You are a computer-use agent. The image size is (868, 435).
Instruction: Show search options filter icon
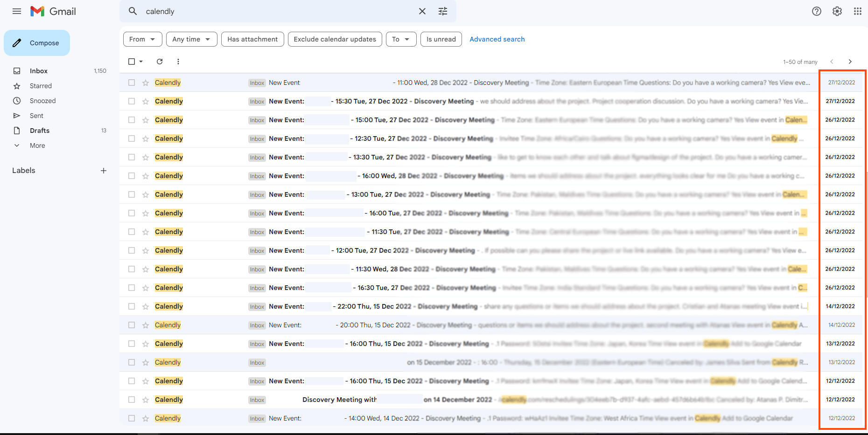click(x=443, y=11)
